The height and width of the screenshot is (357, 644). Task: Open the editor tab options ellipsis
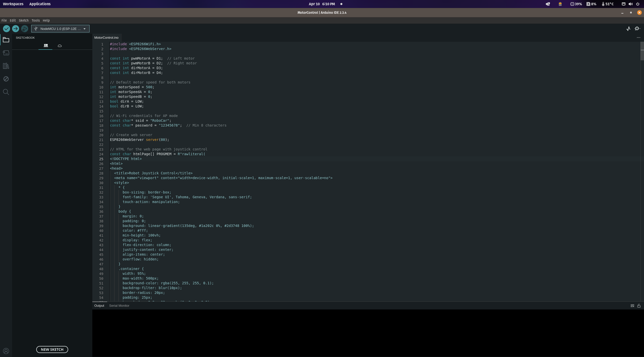(638, 38)
